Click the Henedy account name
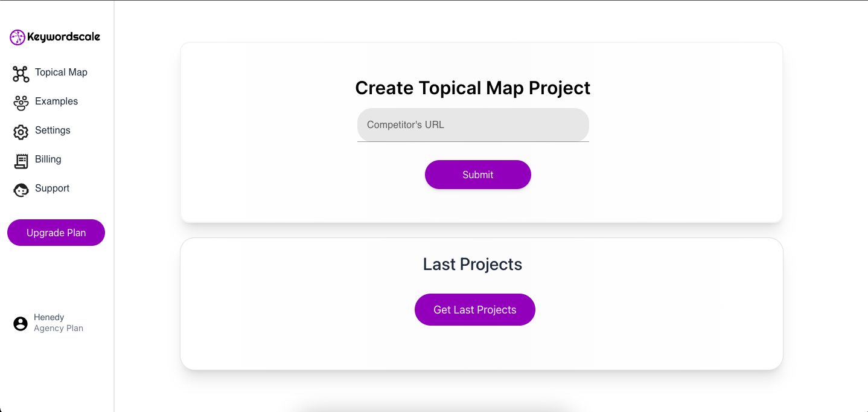This screenshot has height=412, width=868. pos(49,317)
